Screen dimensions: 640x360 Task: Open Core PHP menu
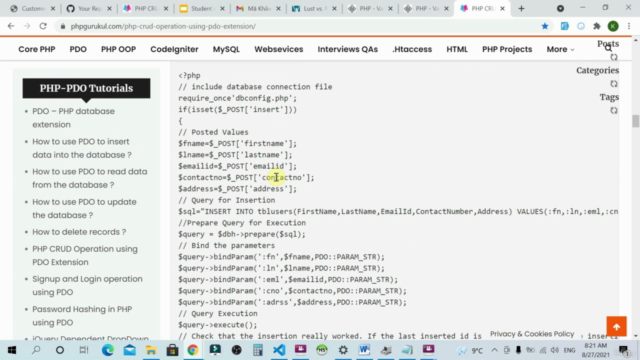point(37,49)
